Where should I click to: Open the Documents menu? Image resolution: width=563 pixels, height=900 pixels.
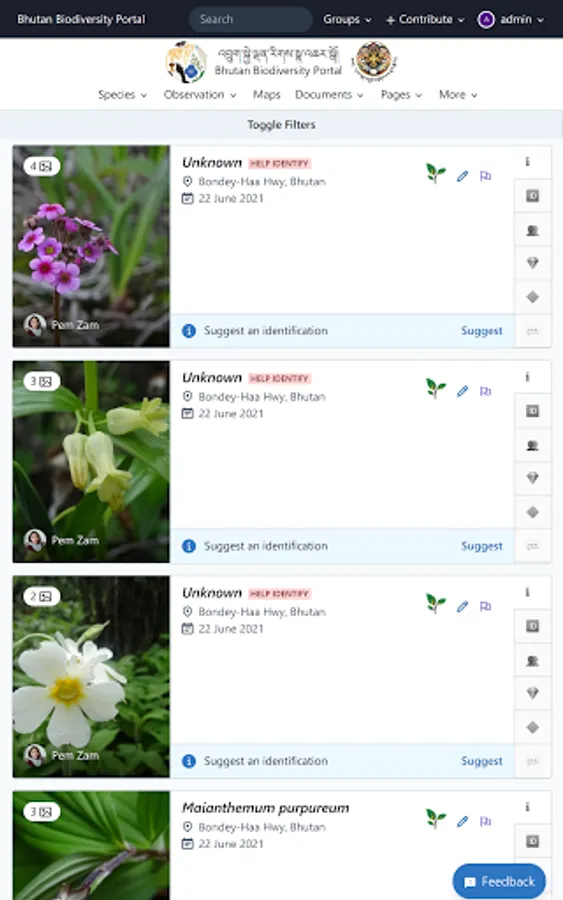(x=329, y=95)
